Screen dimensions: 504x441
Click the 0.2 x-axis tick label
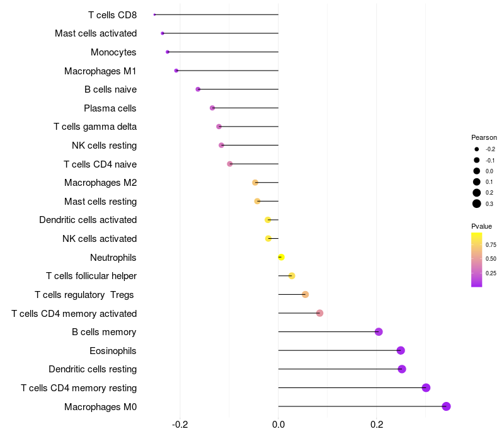(376, 425)
